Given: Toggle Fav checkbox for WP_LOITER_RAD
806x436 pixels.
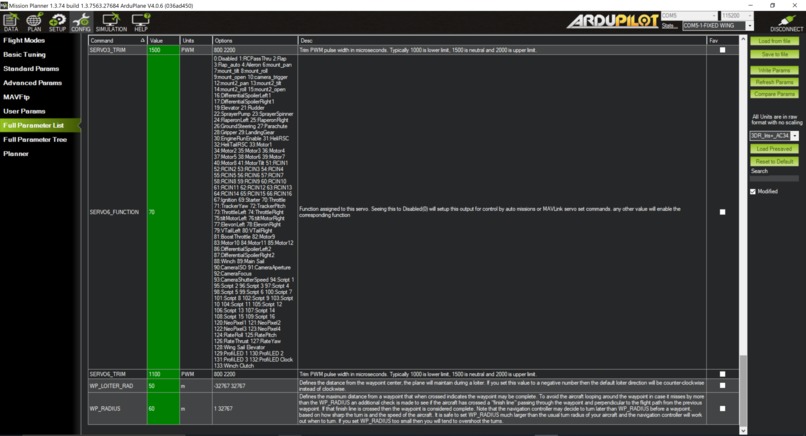Looking at the screenshot, I should (x=722, y=386).
